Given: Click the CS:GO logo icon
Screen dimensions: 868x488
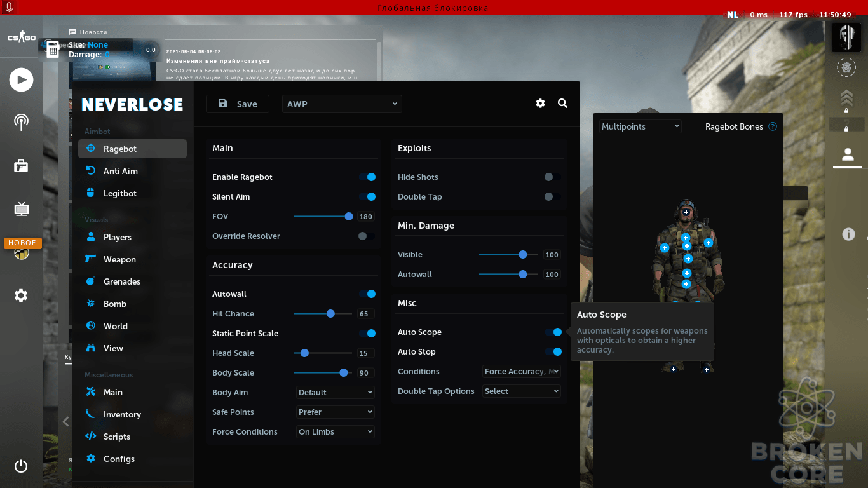Looking at the screenshot, I should click(22, 37).
